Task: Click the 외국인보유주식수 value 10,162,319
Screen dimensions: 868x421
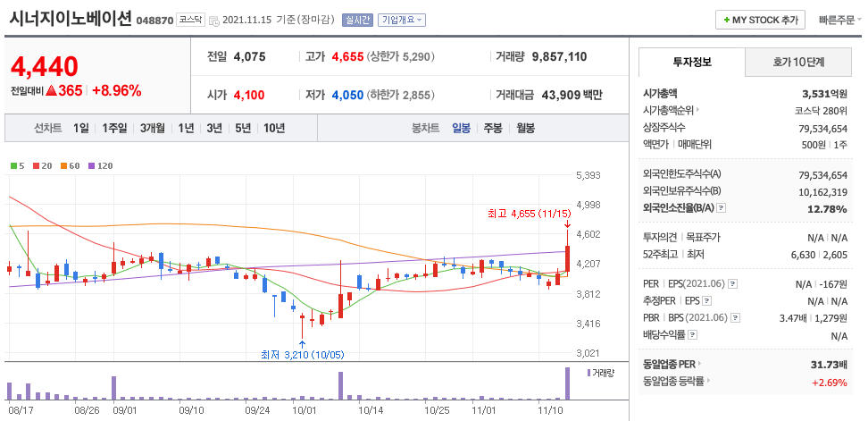Action: [823, 191]
